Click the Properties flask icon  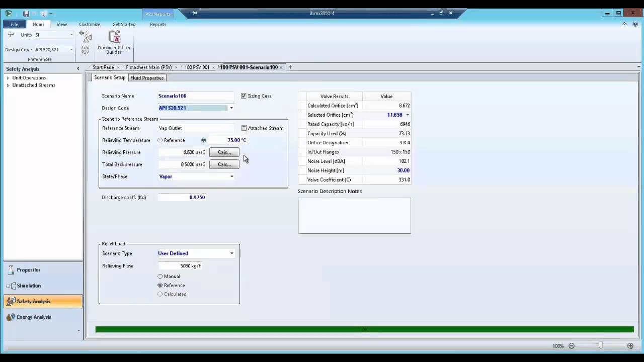tap(11, 270)
